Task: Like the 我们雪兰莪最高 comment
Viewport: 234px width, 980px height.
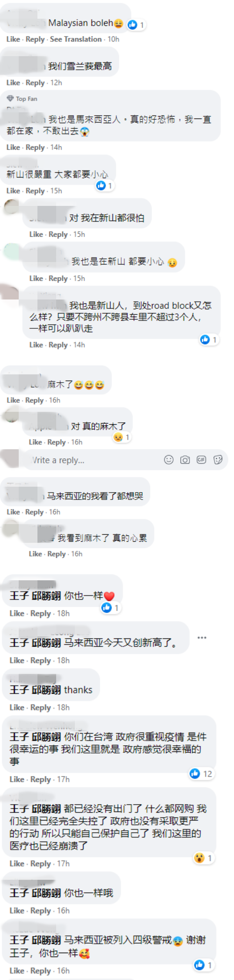Action: point(13,83)
